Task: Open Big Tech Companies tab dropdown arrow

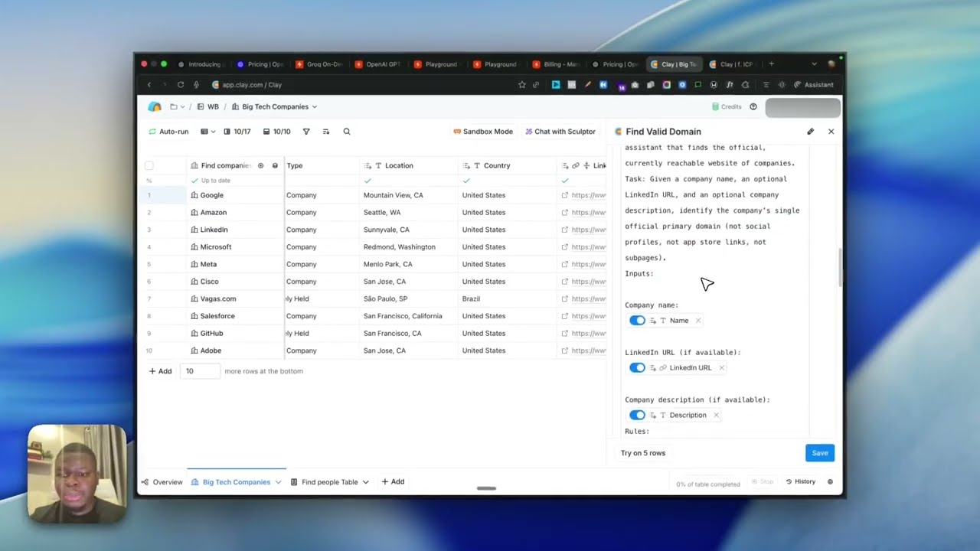Action: click(x=278, y=482)
